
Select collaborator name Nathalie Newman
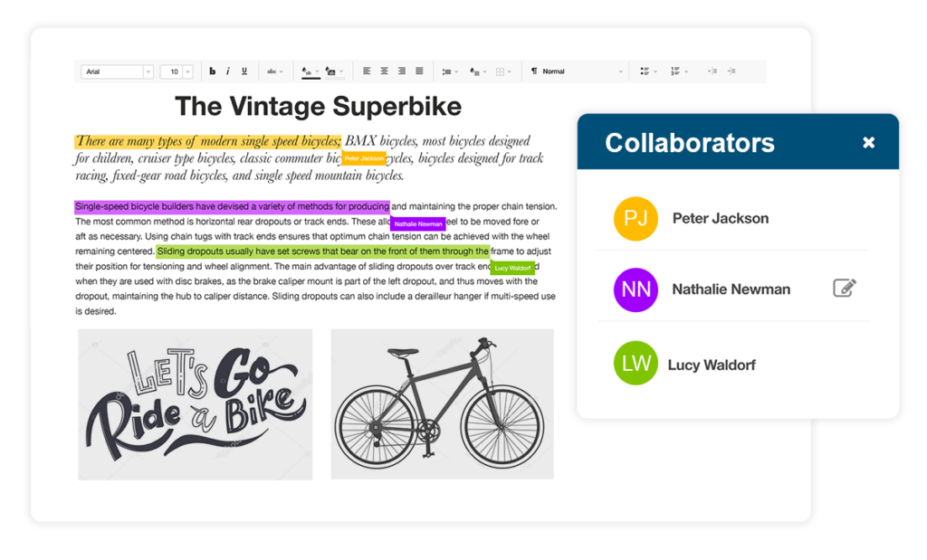pyautogui.click(x=731, y=289)
